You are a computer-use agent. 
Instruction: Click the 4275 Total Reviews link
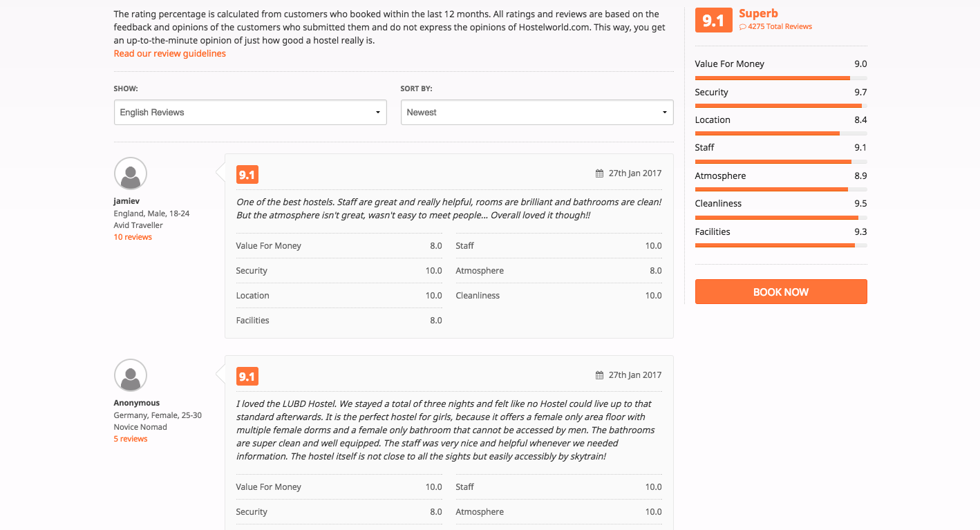780,27
